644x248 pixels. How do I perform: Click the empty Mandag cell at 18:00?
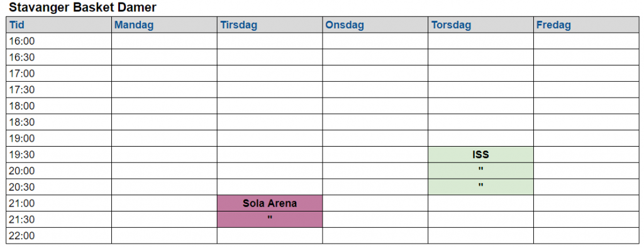click(x=164, y=106)
